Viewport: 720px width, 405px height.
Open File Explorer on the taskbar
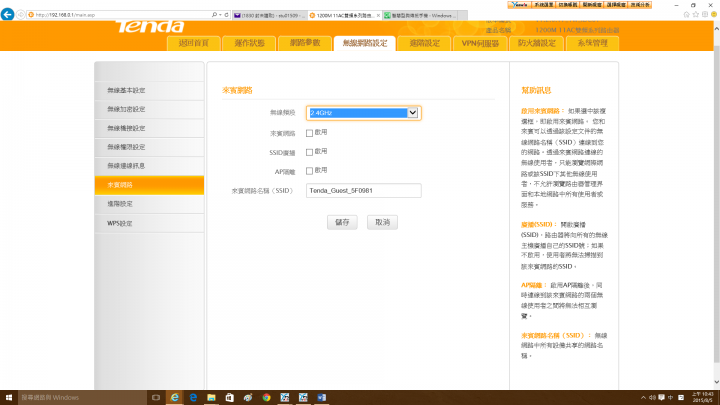point(211,398)
